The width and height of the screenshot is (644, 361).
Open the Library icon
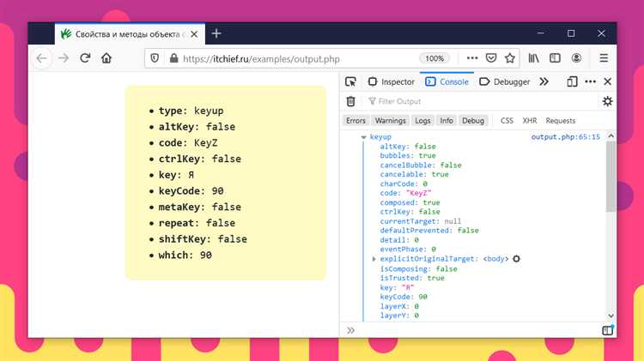click(533, 58)
